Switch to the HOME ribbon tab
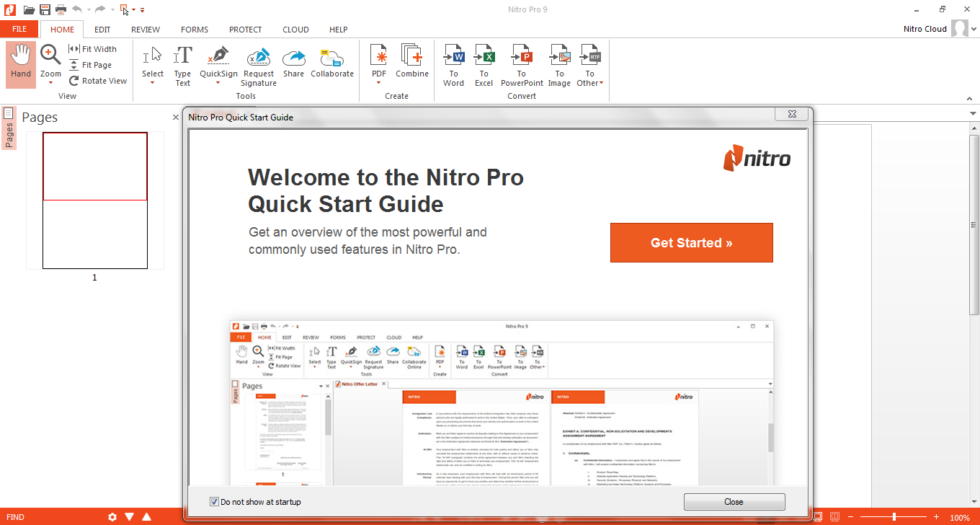This screenshot has height=525, width=980. pos(62,30)
